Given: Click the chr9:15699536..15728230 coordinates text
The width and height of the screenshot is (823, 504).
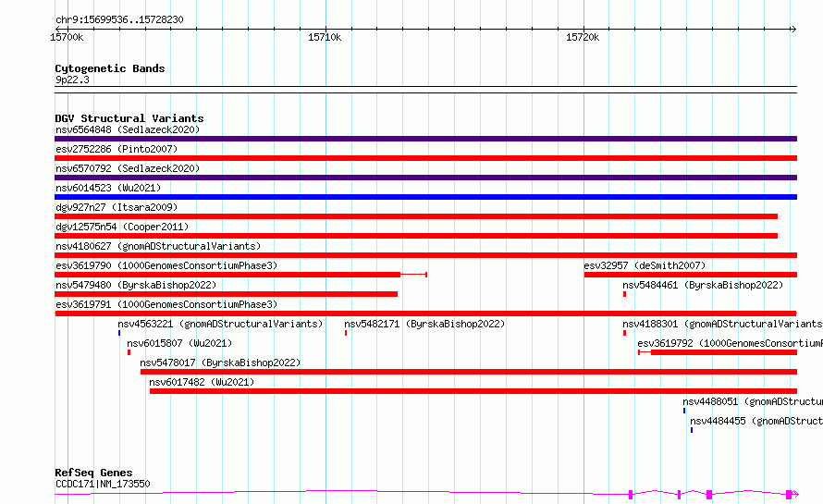Looking at the screenshot, I should point(119,20).
